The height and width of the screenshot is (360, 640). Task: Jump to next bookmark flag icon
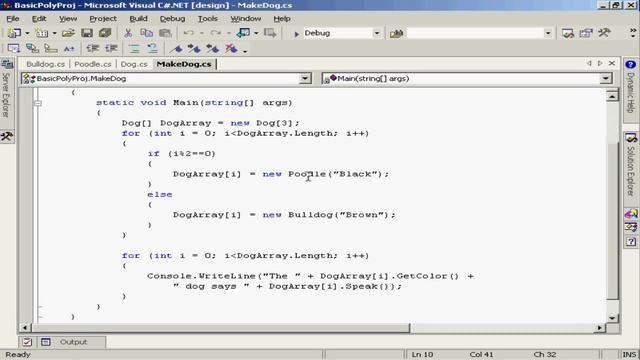coord(194,49)
